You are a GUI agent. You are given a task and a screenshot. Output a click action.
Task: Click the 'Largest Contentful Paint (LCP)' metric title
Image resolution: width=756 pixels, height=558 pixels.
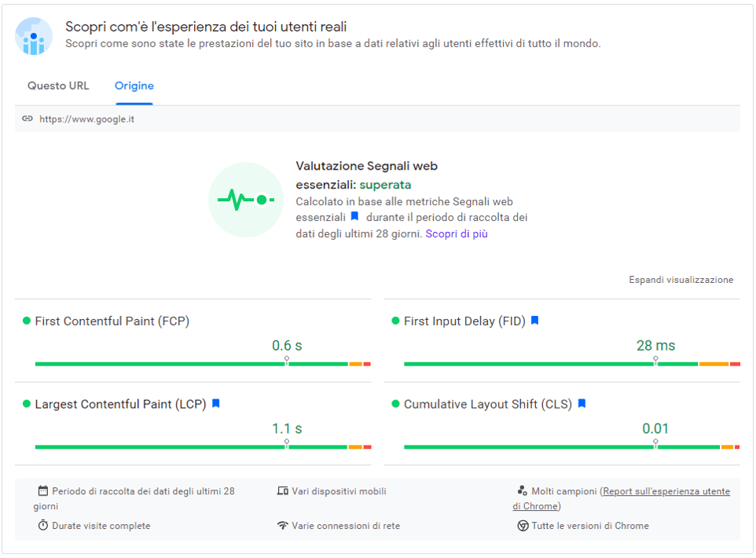click(x=120, y=404)
